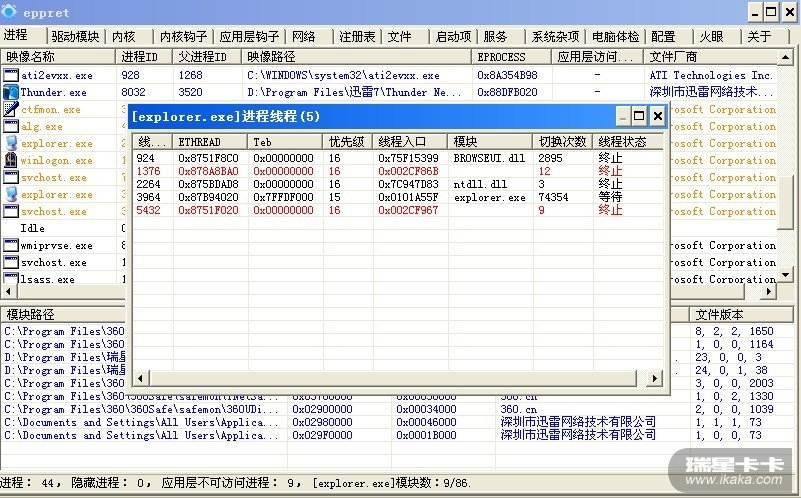
Task: Click thread dialog scroll right arrow
Action: click(x=654, y=378)
